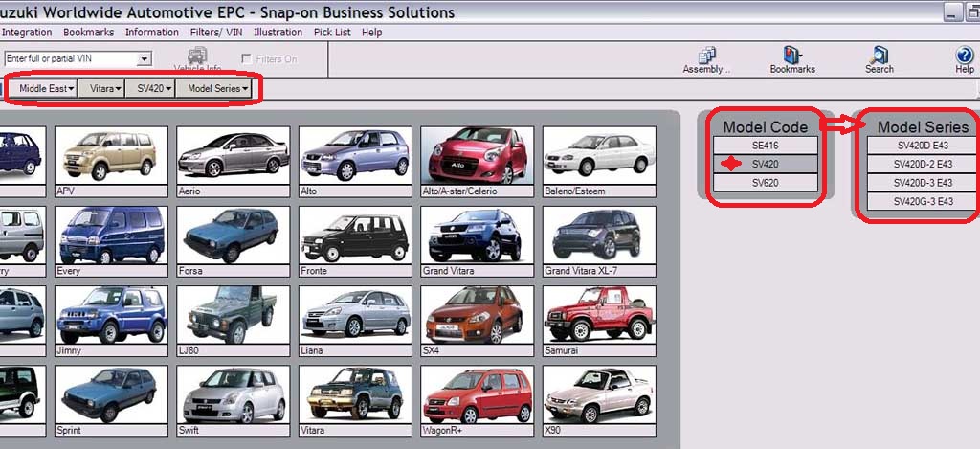
Task: Choose the Swift car thumbnail
Action: tap(231, 395)
